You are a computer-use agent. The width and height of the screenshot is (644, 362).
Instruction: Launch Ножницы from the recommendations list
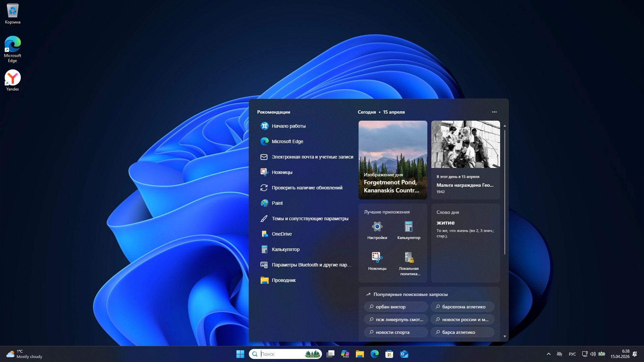[282, 172]
